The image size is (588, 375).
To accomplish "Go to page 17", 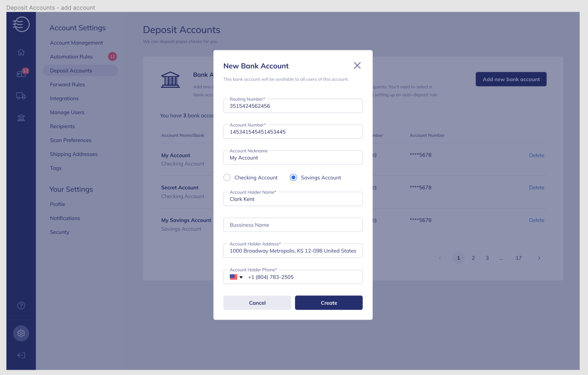I will (519, 258).
